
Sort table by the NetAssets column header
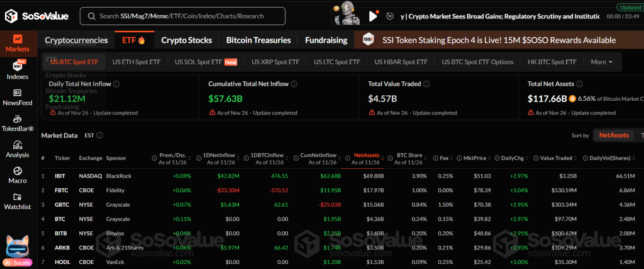pyautogui.click(x=367, y=154)
